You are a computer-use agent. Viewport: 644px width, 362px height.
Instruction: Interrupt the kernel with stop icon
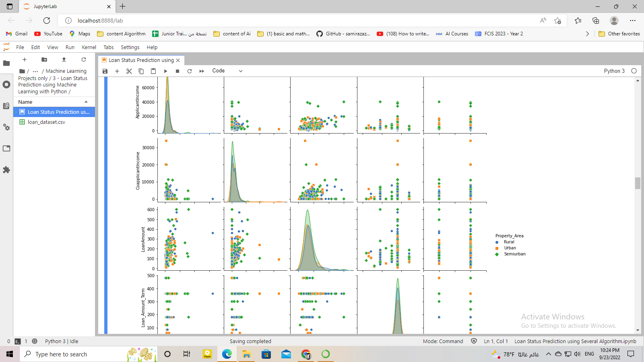(177, 71)
